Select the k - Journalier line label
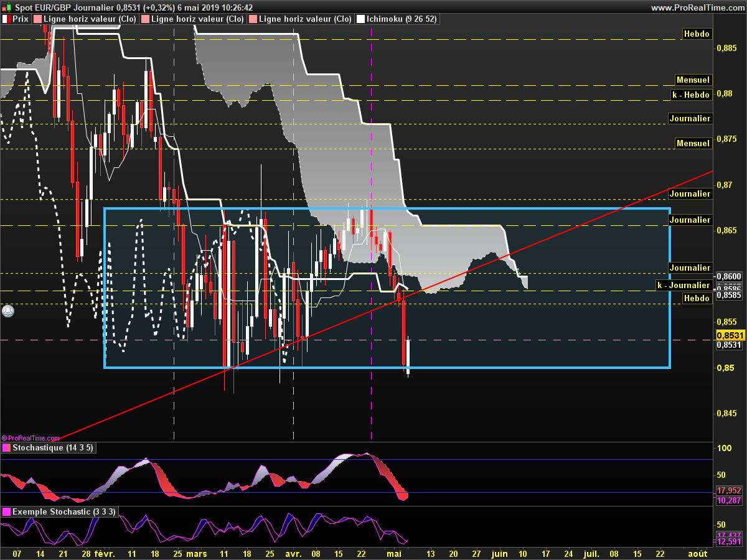This screenshot has width=747, height=560. coord(684,285)
